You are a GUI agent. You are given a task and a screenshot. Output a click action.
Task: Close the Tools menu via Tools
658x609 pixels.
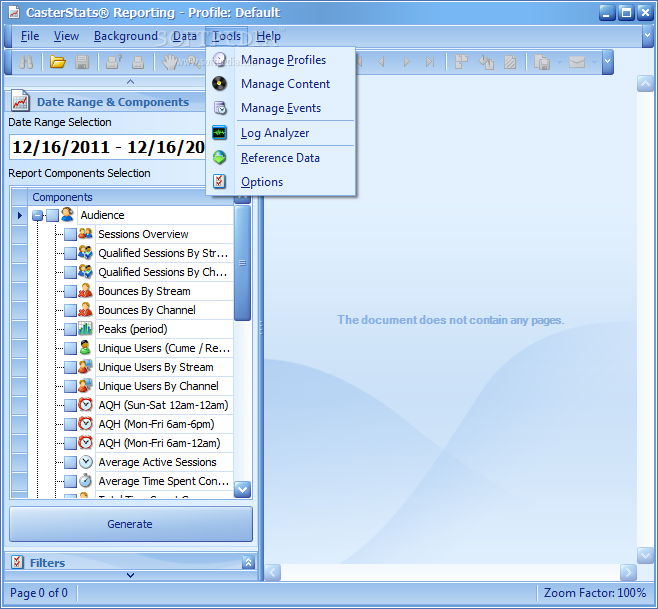coord(226,36)
